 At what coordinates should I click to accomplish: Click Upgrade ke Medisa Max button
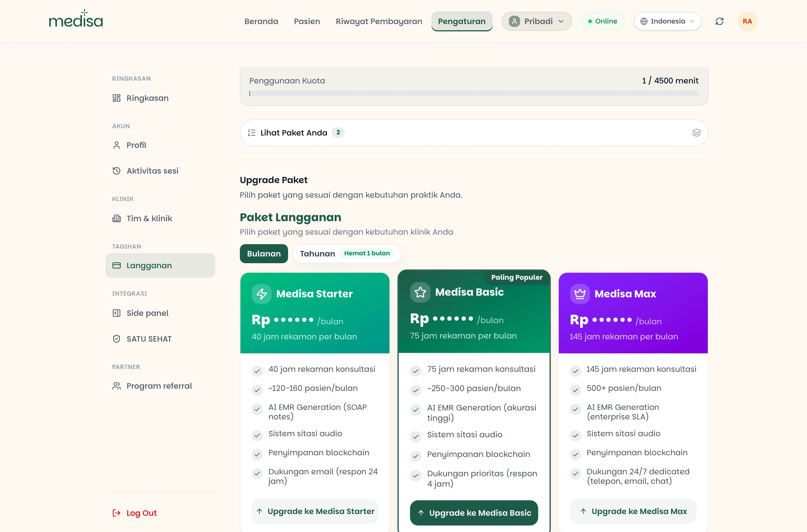pos(633,511)
